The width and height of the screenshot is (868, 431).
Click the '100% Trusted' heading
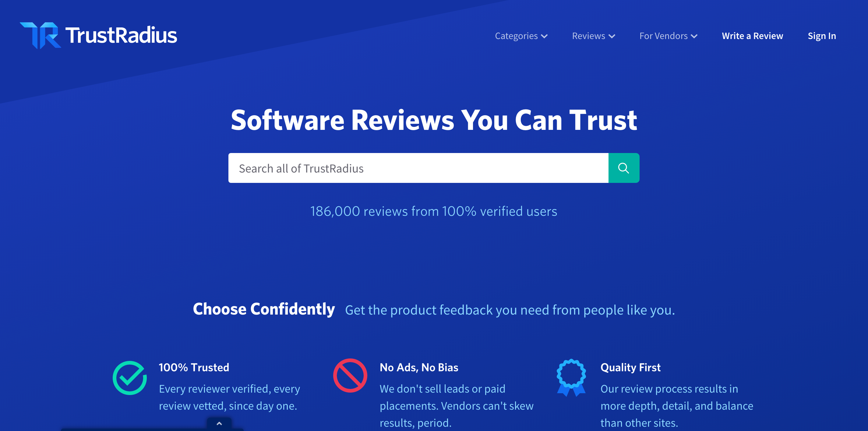pos(194,367)
